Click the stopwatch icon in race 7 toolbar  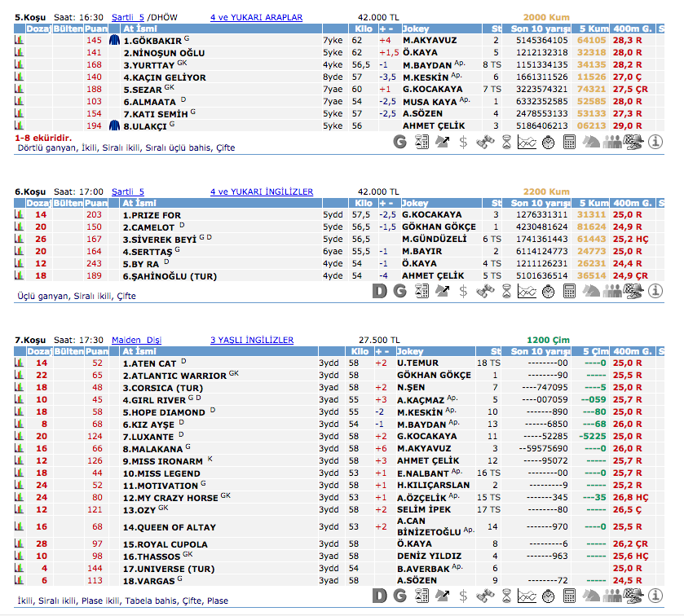tap(548, 596)
